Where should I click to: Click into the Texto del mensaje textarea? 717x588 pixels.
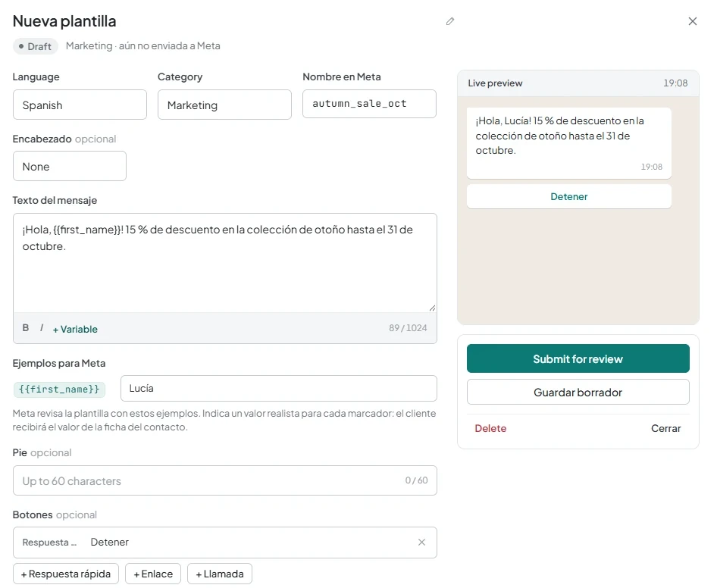click(x=225, y=263)
